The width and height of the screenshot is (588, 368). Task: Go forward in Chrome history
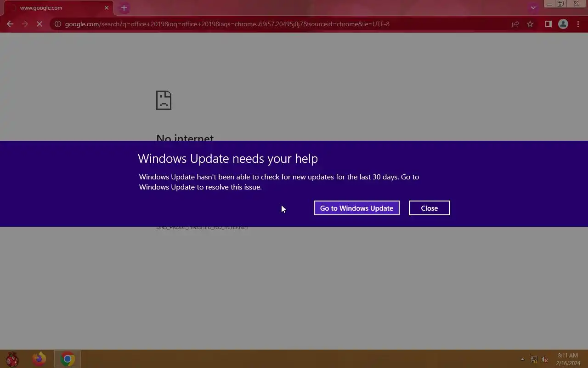(x=25, y=24)
